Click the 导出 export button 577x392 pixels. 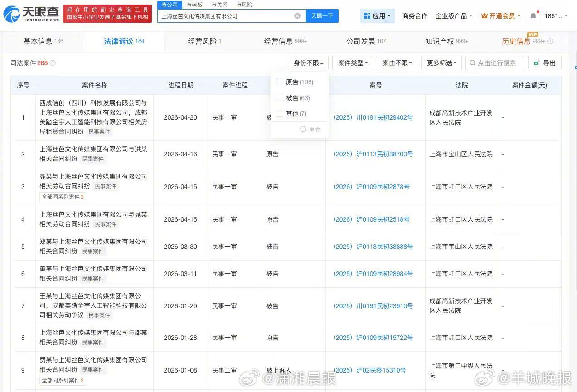point(545,63)
